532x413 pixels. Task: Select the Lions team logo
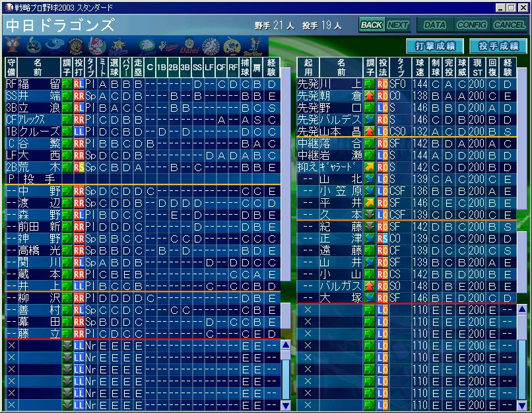tap(147, 46)
